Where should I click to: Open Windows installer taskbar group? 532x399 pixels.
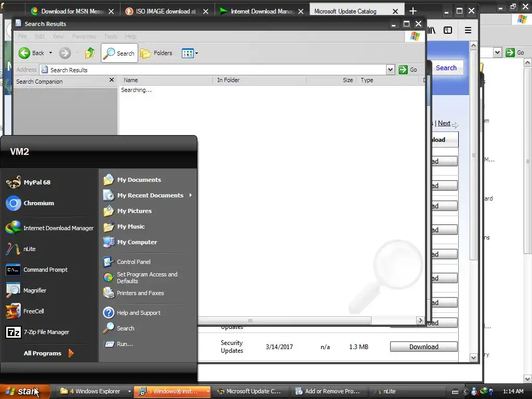point(172,392)
